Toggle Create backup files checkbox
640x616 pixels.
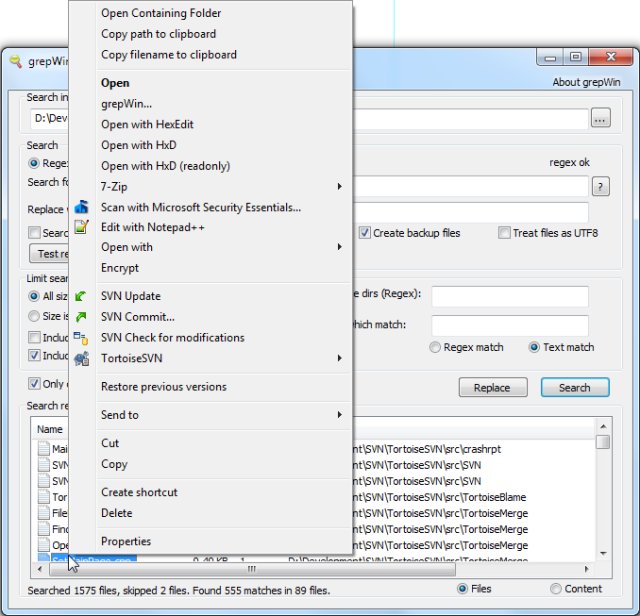364,233
